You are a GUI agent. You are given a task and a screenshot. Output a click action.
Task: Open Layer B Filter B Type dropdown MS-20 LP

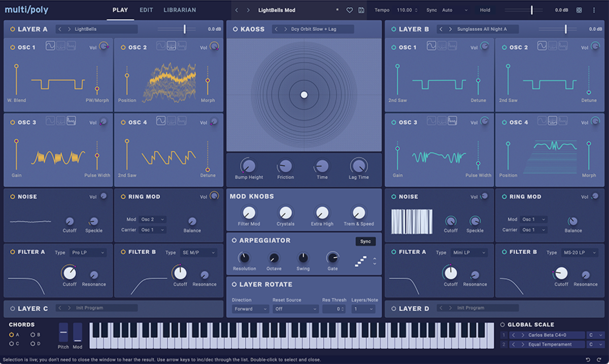580,252
